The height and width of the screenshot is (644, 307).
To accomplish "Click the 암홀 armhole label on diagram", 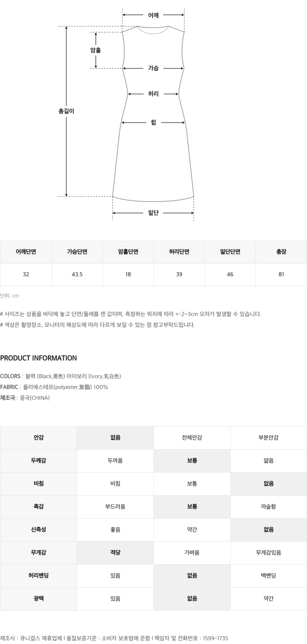I will (96, 51).
